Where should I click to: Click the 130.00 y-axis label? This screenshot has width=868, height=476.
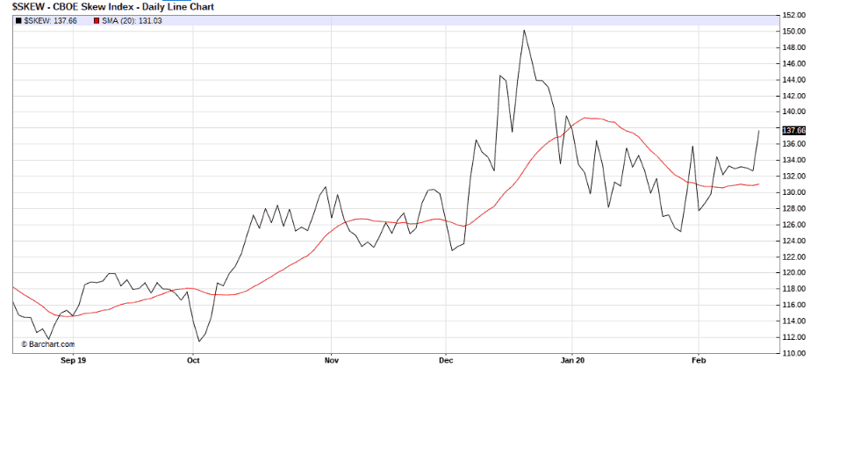click(x=793, y=192)
